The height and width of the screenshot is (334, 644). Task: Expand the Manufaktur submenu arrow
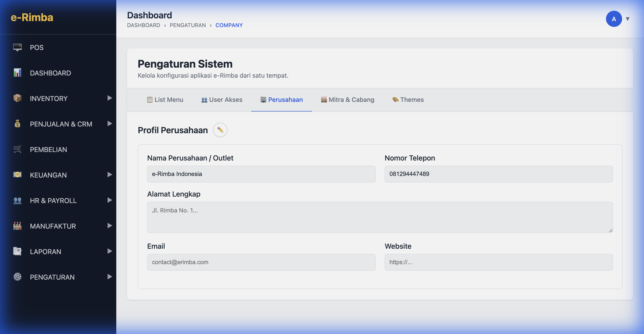point(109,226)
